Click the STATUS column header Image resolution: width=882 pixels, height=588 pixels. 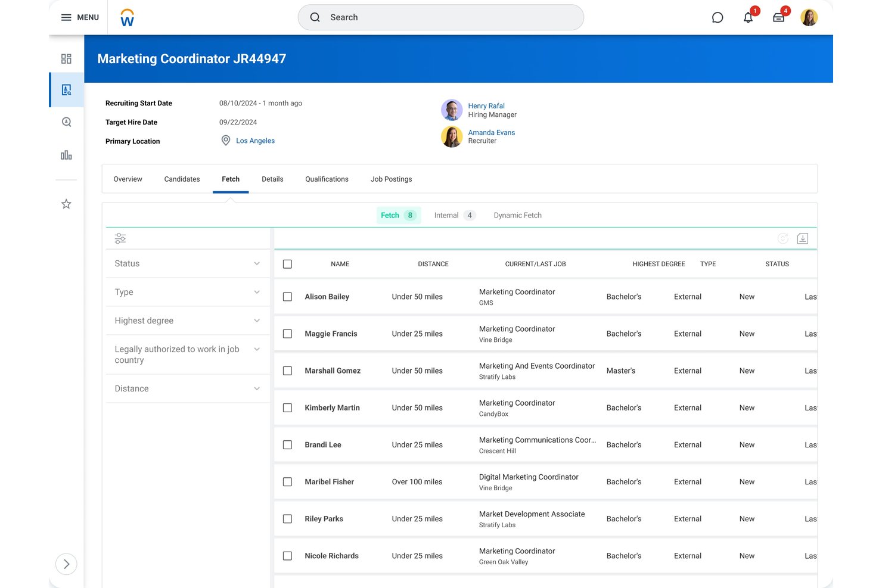pos(777,264)
